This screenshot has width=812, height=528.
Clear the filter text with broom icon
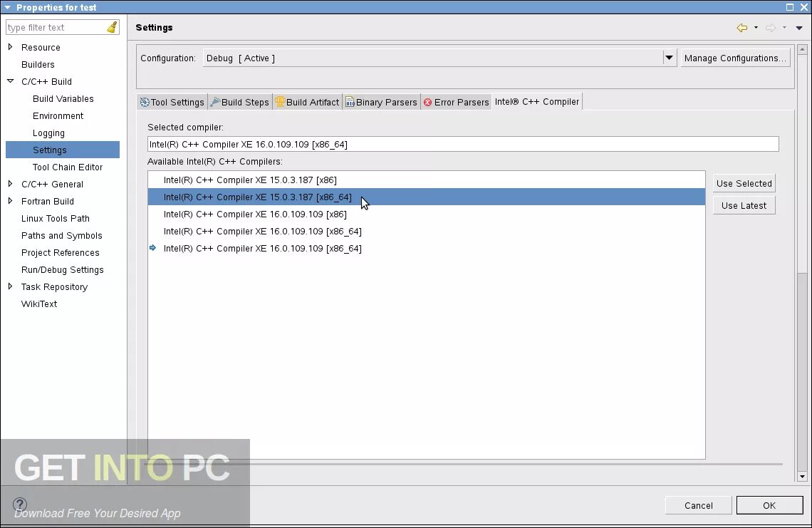[112, 28]
